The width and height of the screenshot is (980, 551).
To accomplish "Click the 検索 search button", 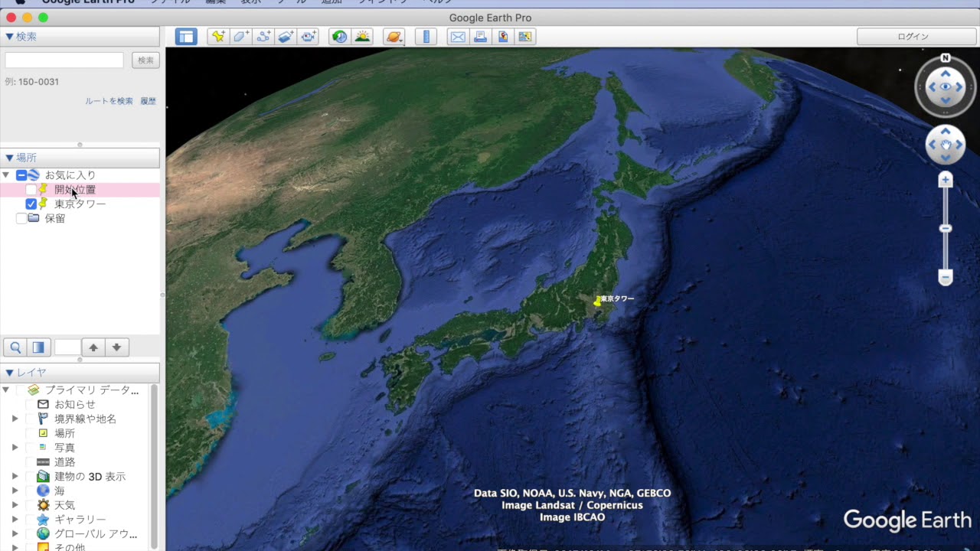I will point(145,60).
